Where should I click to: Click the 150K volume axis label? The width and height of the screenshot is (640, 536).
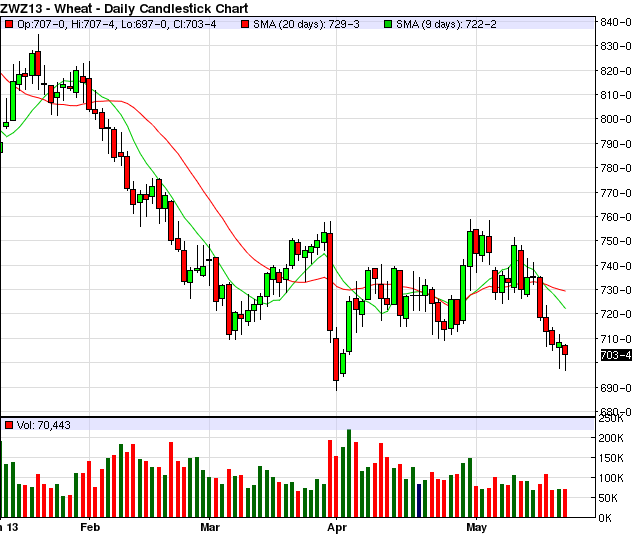[x=611, y=458]
